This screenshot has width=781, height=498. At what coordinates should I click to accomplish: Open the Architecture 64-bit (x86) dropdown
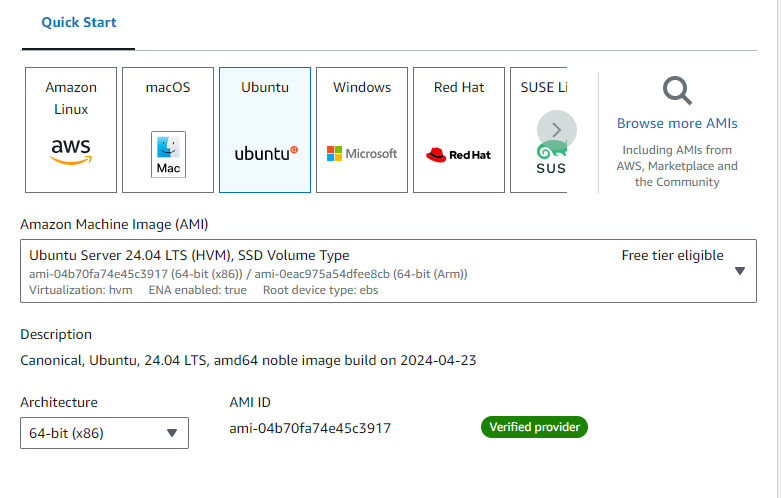[x=105, y=433]
